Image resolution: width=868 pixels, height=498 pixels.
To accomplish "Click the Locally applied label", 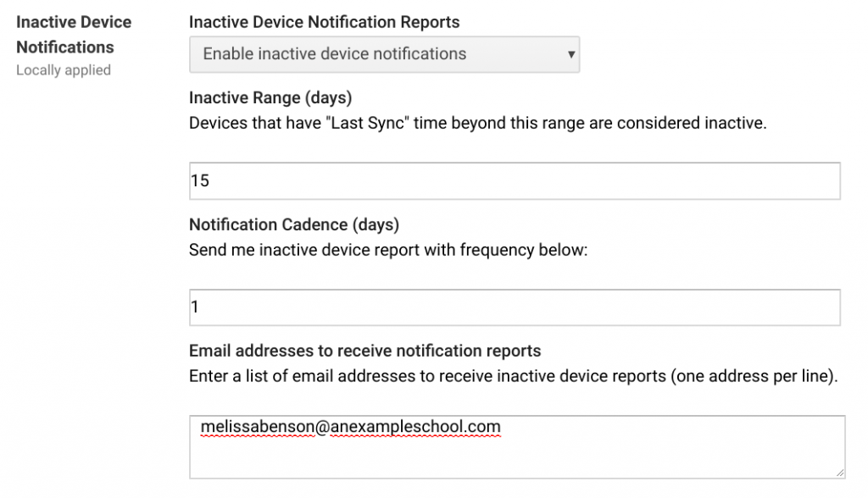I will click(x=63, y=70).
